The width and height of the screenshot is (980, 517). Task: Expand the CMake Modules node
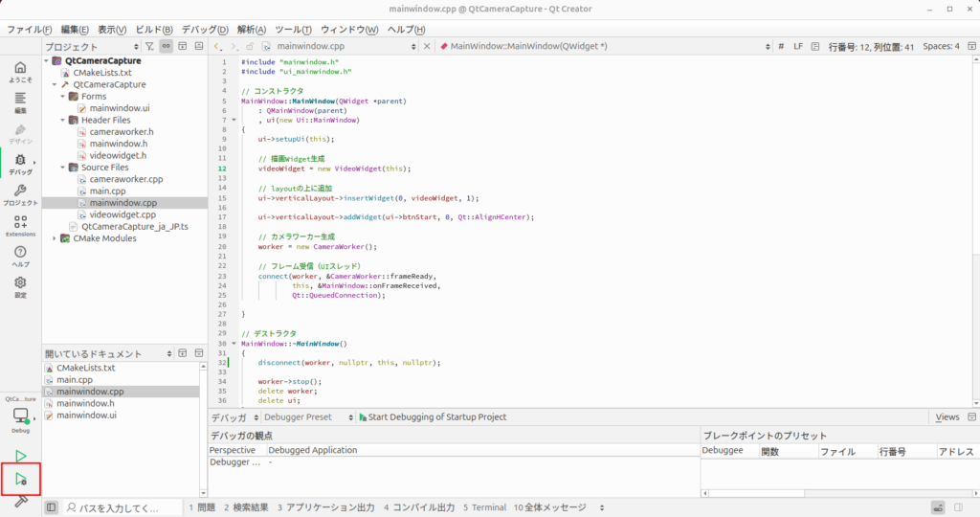(54, 238)
